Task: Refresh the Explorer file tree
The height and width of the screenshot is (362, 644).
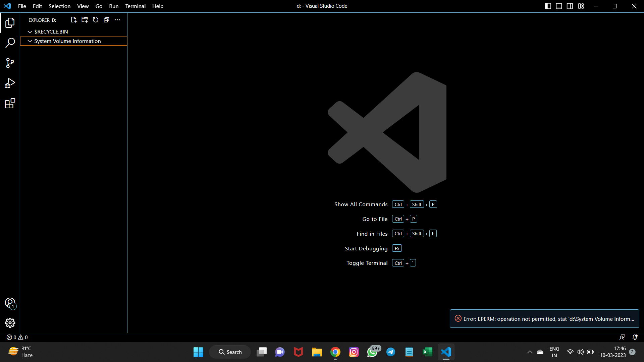Action: (96, 20)
